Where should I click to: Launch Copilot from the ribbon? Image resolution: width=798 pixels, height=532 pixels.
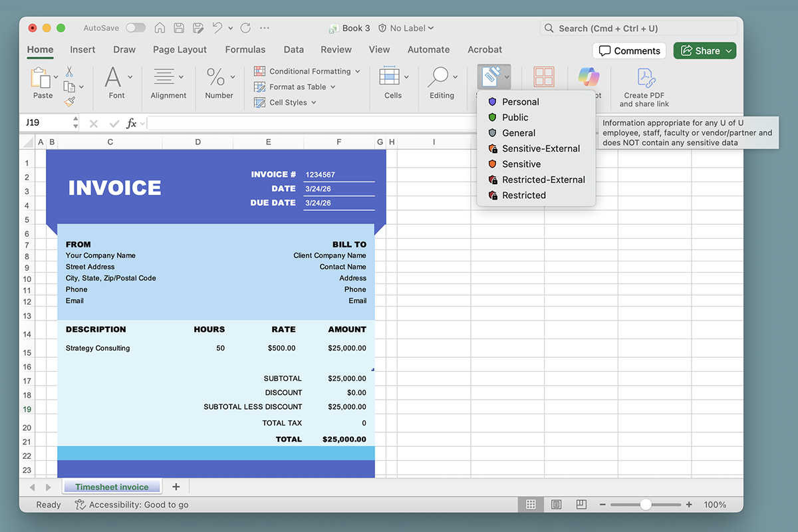pyautogui.click(x=588, y=76)
